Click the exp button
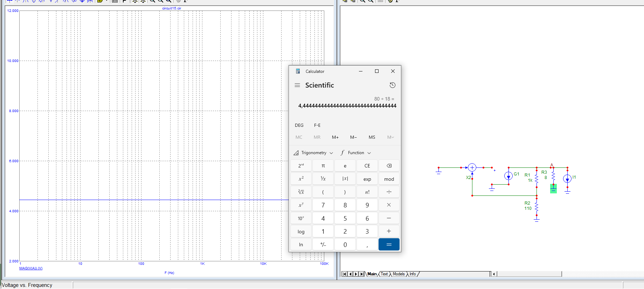Viewport: 644px width, 289px height. coord(367,179)
